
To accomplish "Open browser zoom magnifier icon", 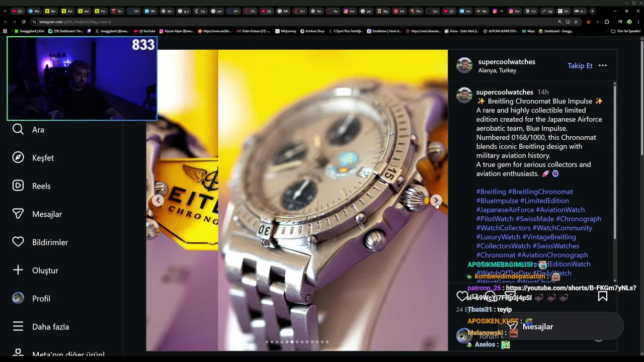I will 559,22.
